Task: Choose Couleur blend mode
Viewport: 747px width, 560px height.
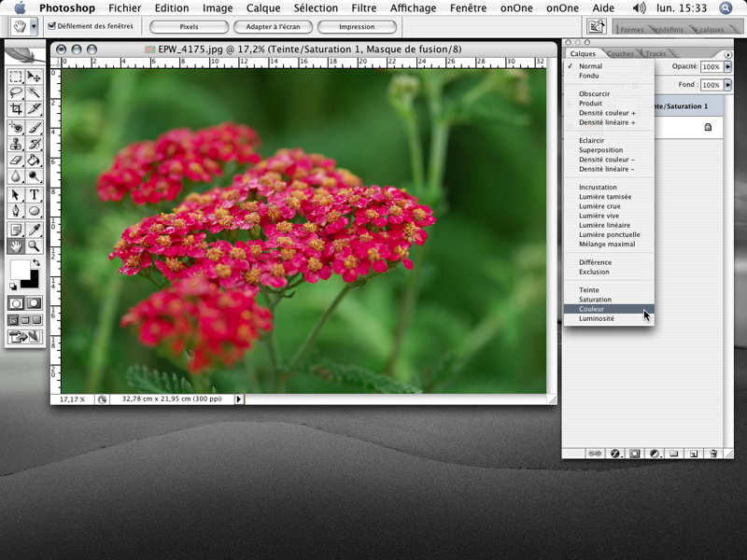Action: coord(609,309)
